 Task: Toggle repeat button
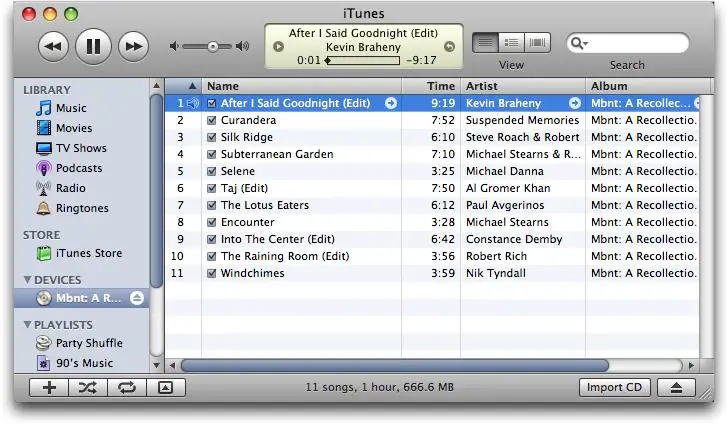pyautogui.click(x=127, y=387)
